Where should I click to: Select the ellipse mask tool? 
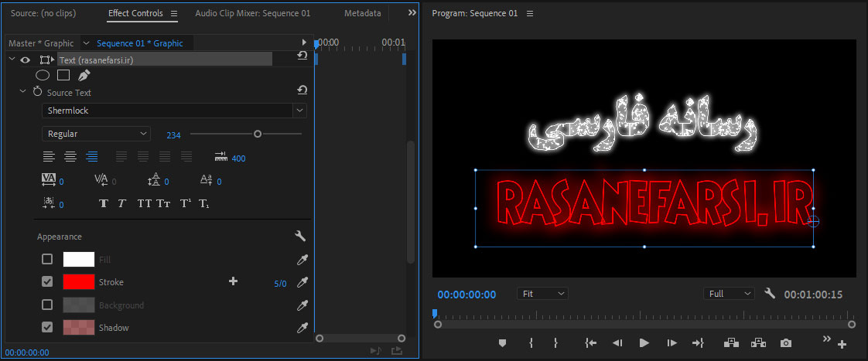(x=43, y=75)
